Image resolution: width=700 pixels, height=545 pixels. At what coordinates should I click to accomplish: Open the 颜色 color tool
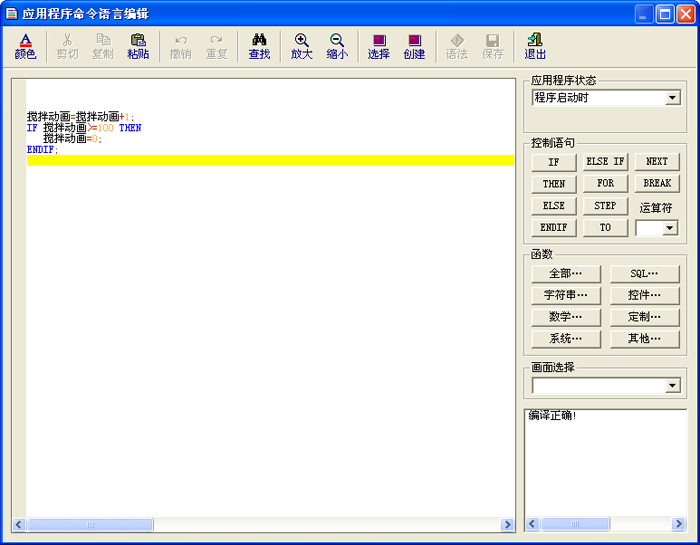pos(25,46)
